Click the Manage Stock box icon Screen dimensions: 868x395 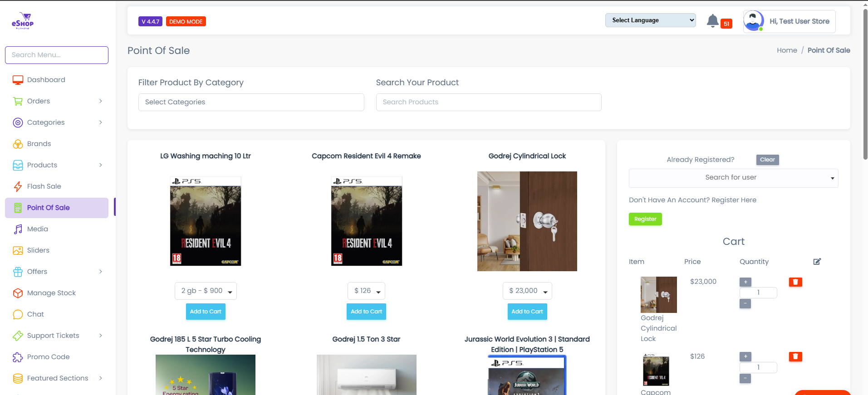[18, 293]
